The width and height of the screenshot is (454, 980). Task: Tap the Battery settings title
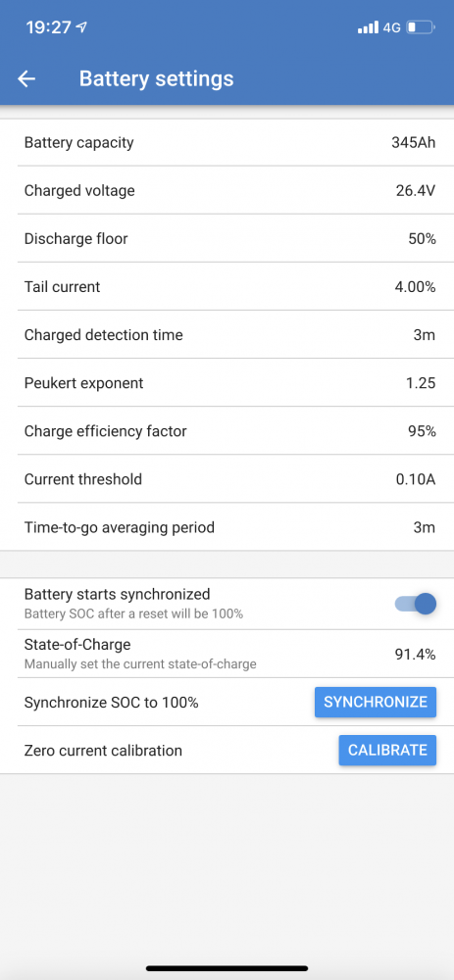[156, 79]
